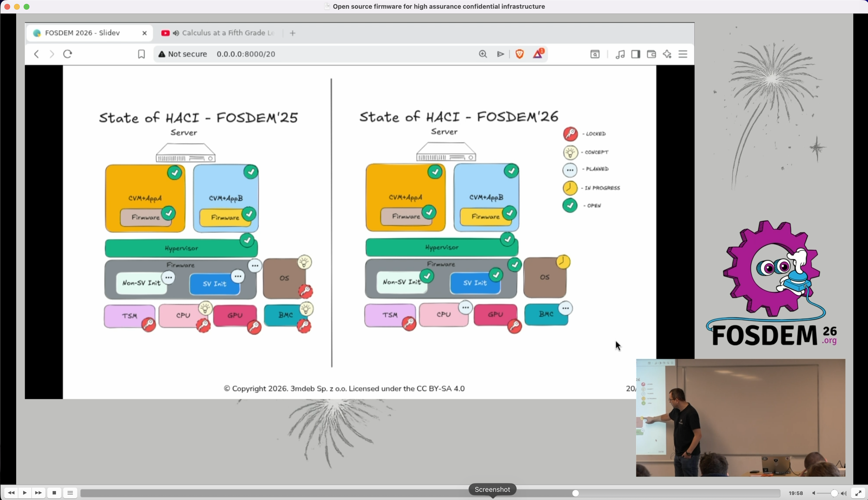Image resolution: width=868 pixels, height=500 pixels.
Task: Toggle fullscreen mode with the arrows icon
Action: point(858,493)
